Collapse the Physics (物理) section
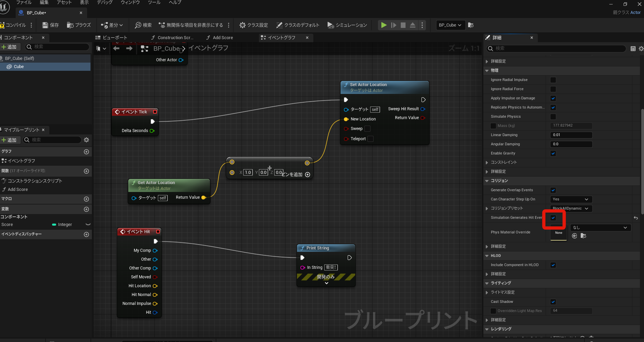Image resolution: width=644 pixels, height=342 pixels. [x=487, y=70]
